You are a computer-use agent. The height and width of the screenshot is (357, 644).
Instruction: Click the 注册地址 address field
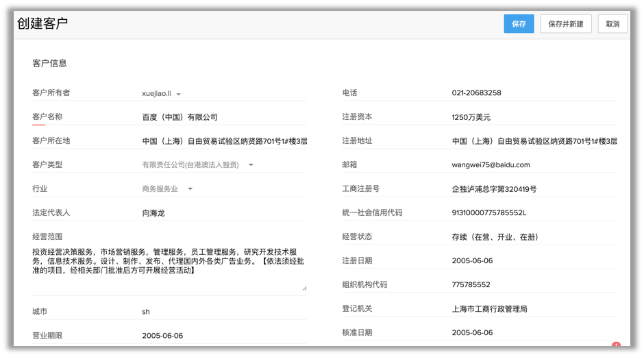534,141
